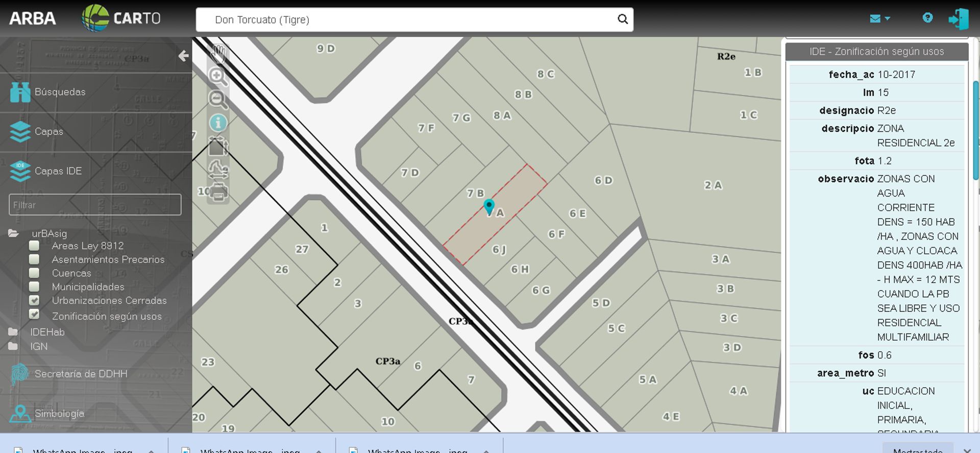
Task: Activate the blue info identify tool
Action: (218, 123)
